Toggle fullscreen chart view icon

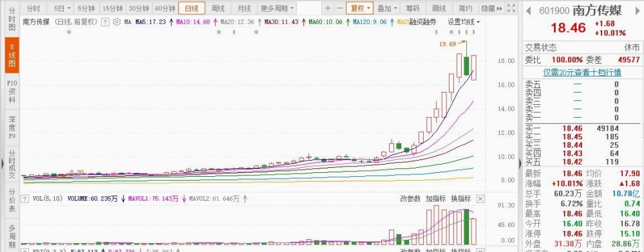point(511,8)
